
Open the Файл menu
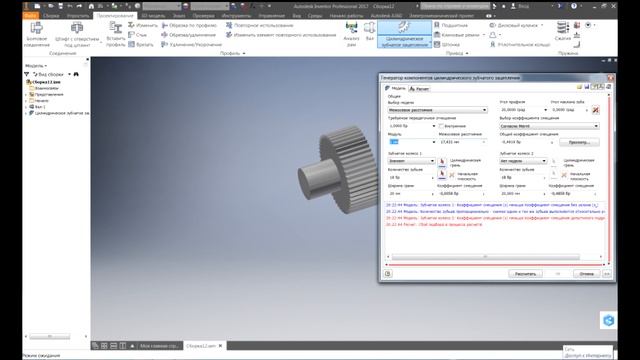click(x=30, y=16)
